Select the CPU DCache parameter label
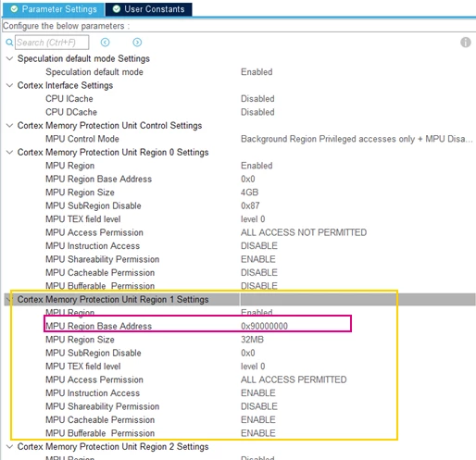Screen dimensions: 476x460 click(71, 112)
